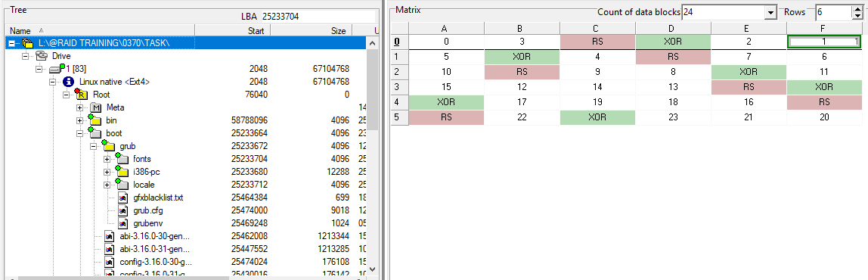868x280 pixels.
Task: Click the Meta folder M icon
Action: click(96, 107)
